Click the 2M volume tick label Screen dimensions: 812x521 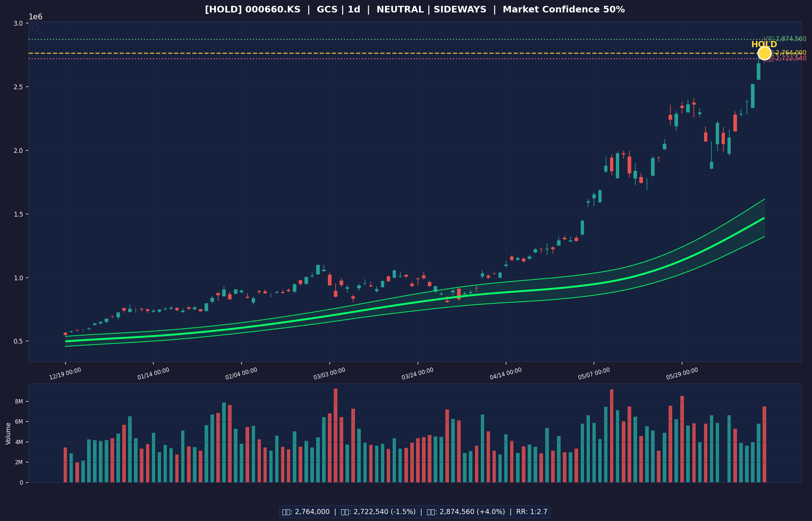pyautogui.click(x=19, y=462)
